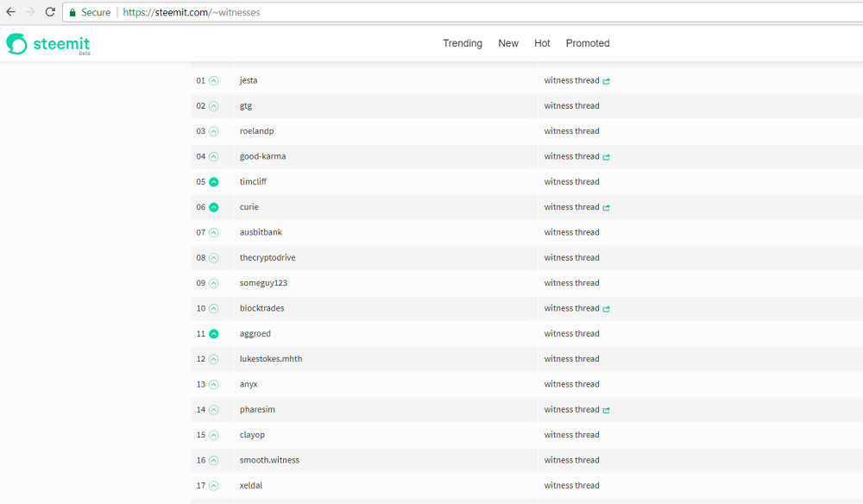Open xeldal's witness thread link

pyautogui.click(x=572, y=485)
